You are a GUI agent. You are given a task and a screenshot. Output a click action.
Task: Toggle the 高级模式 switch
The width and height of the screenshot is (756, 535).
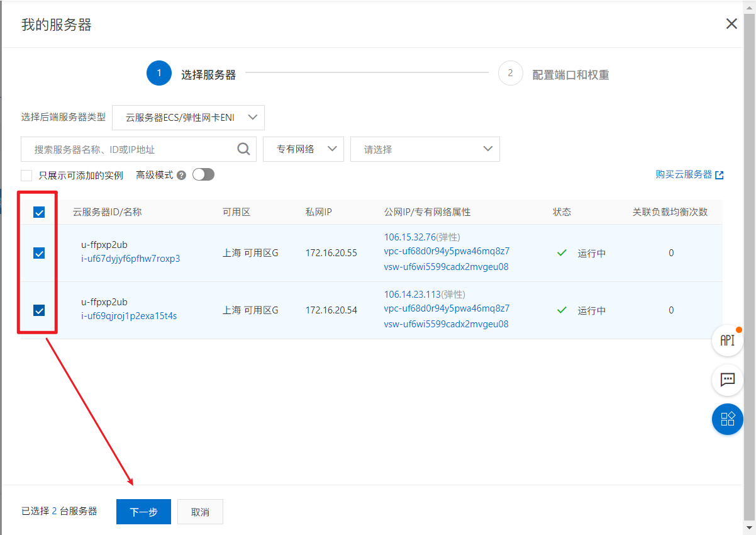pyautogui.click(x=203, y=174)
